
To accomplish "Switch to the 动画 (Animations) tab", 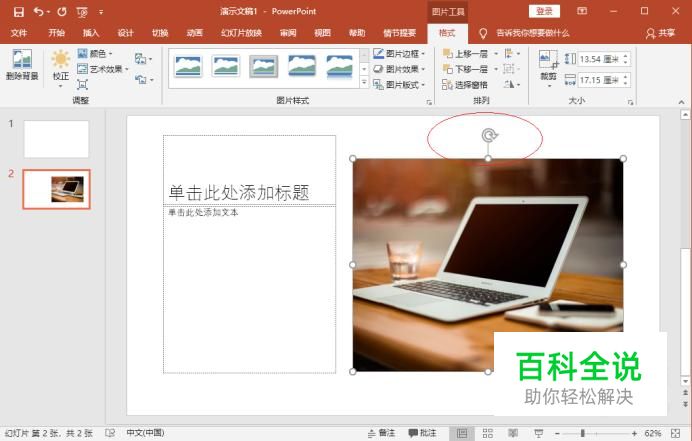I will click(194, 33).
